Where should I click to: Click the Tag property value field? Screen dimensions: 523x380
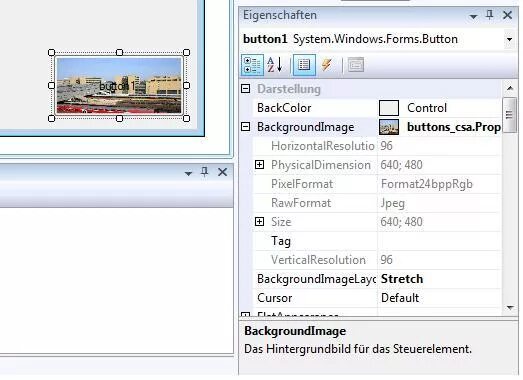(439, 241)
